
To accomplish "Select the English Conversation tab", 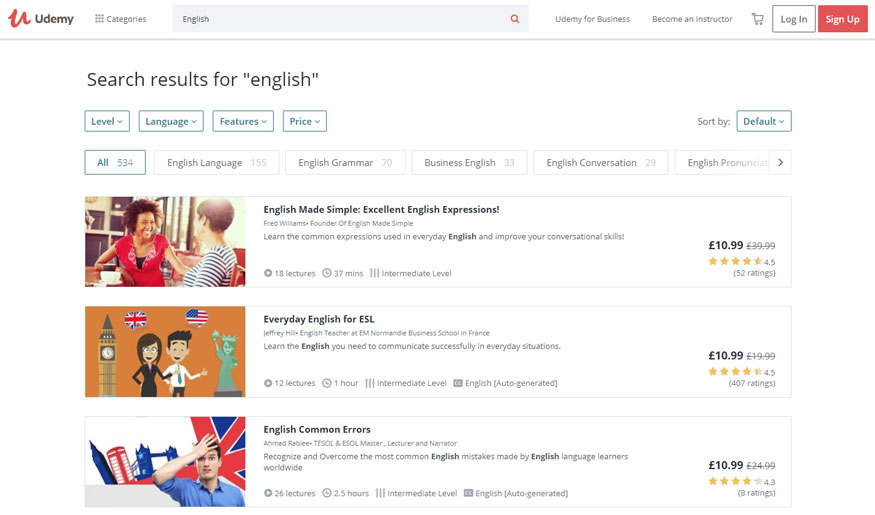I will point(600,162).
